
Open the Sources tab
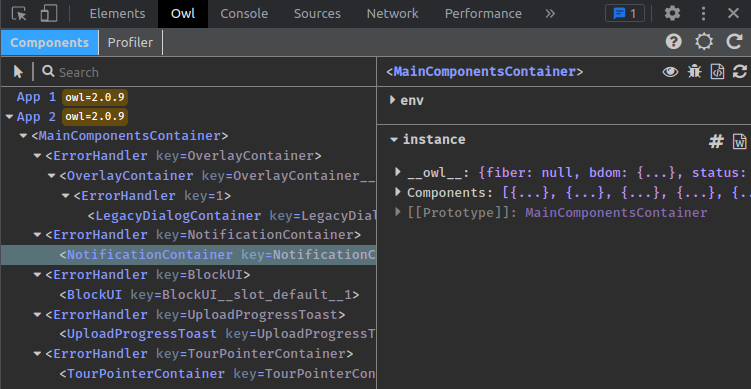coord(317,14)
